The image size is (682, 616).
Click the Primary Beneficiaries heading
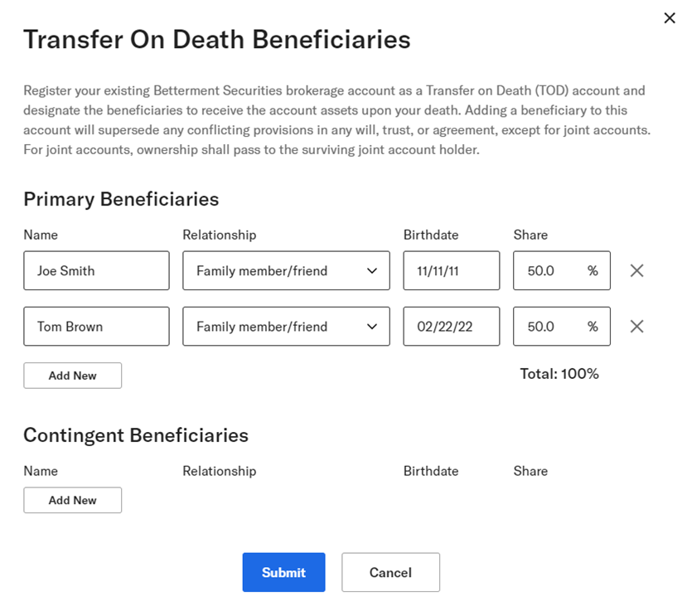(121, 199)
